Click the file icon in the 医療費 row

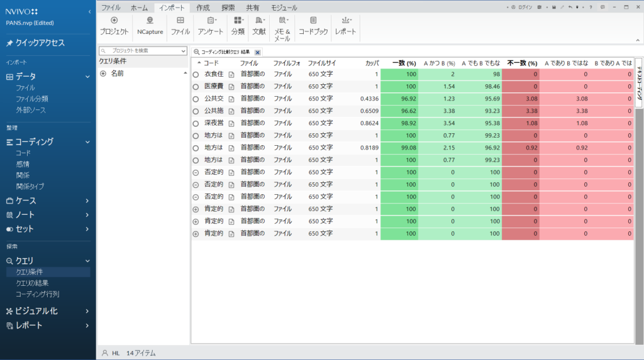231,87
